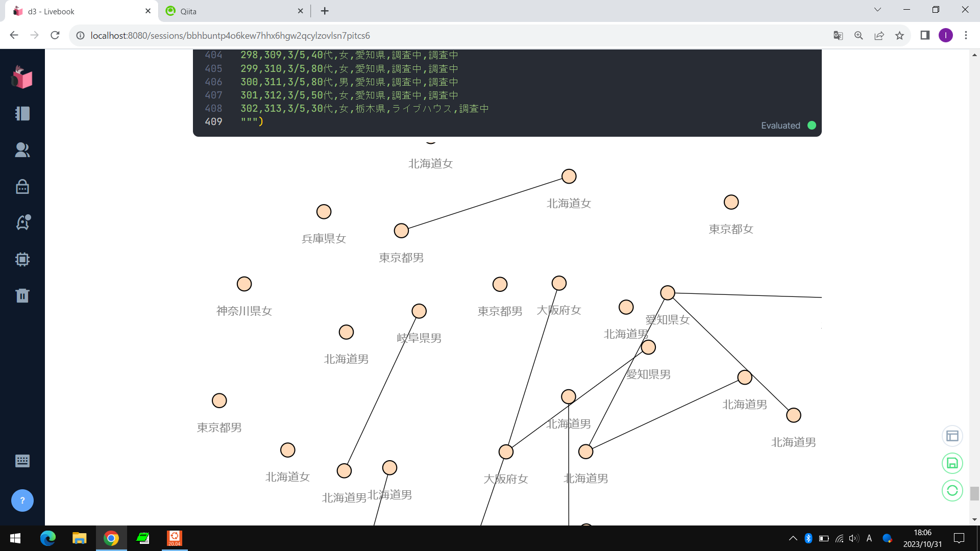Open a new browser tab

click(x=325, y=11)
